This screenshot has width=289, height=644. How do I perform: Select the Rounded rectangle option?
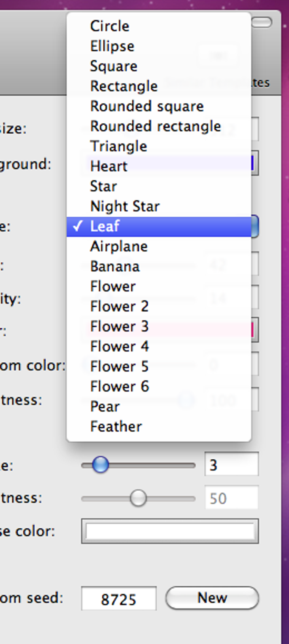click(156, 126)
